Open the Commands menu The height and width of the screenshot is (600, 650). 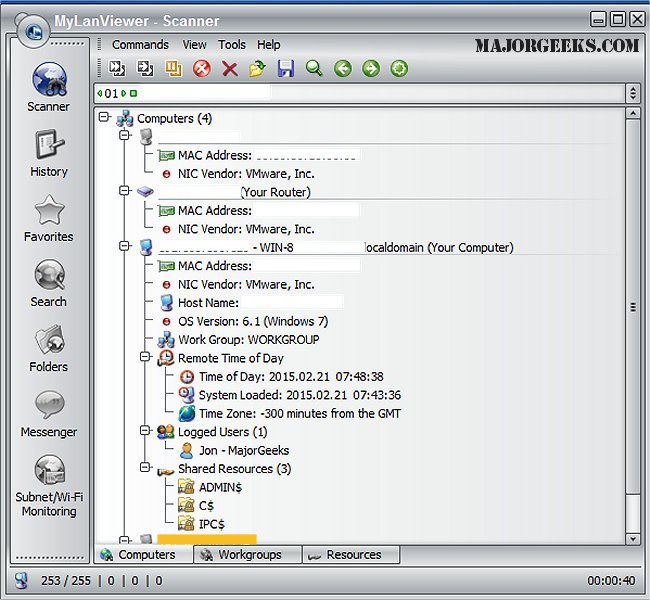140,45
